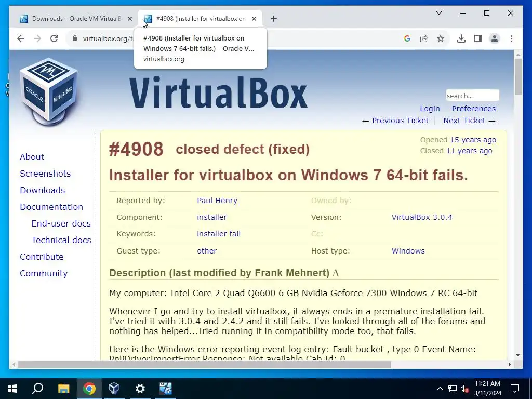Open reporter Paul Henry link

[217, 201]
